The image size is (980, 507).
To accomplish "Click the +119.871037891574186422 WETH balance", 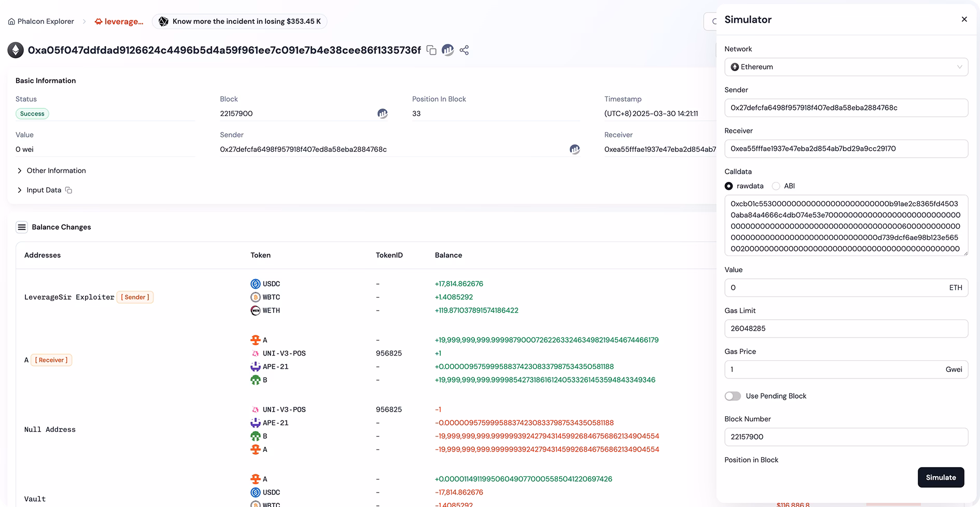I will (477, 311).
